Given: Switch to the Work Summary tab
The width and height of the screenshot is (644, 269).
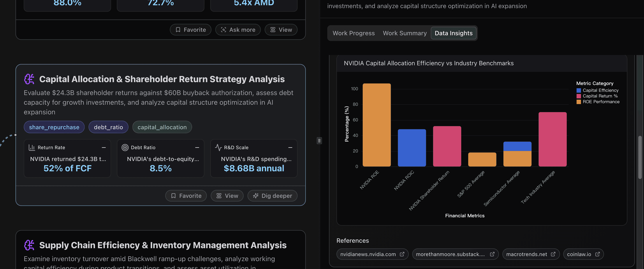Looking at the screenshot, I should pos(405,33).
